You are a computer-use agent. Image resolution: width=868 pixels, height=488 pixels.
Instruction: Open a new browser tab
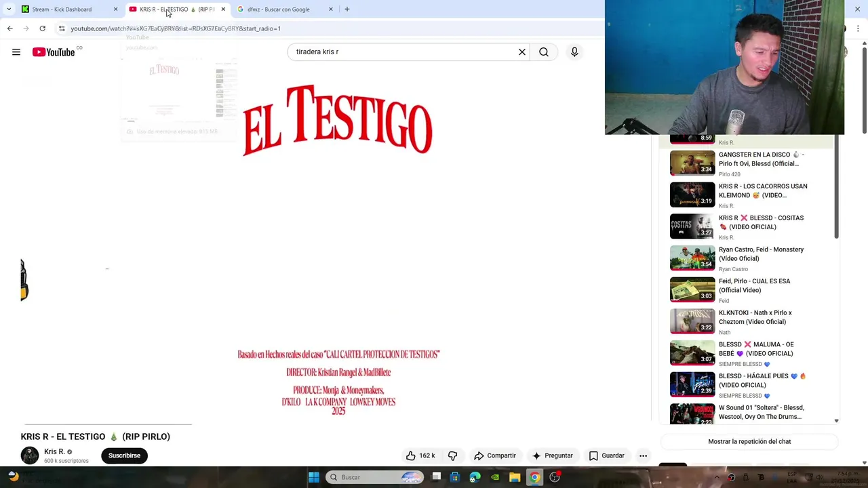point(347,9)
